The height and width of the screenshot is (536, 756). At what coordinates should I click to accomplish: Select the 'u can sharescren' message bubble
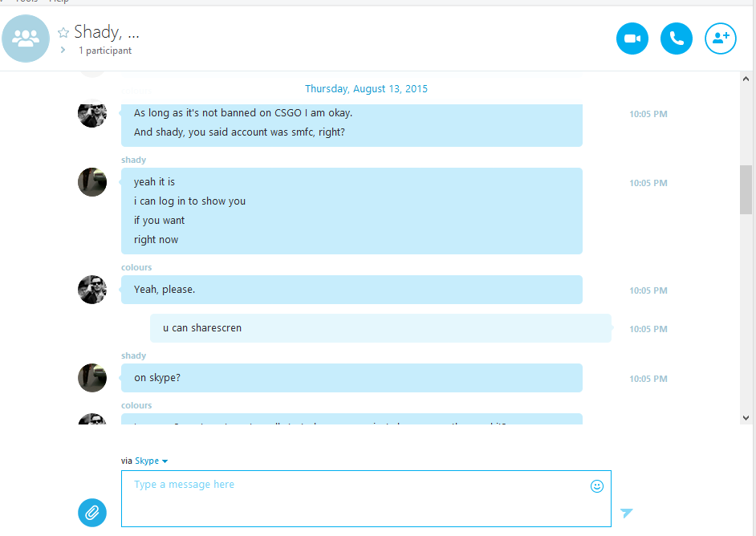point(380,328)
